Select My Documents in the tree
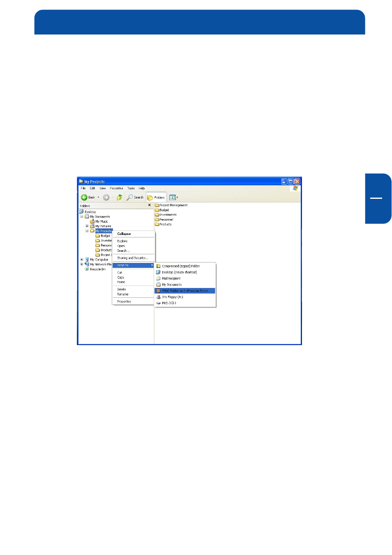Viewport: 392px width, 555px height. [x=100, y=216]
